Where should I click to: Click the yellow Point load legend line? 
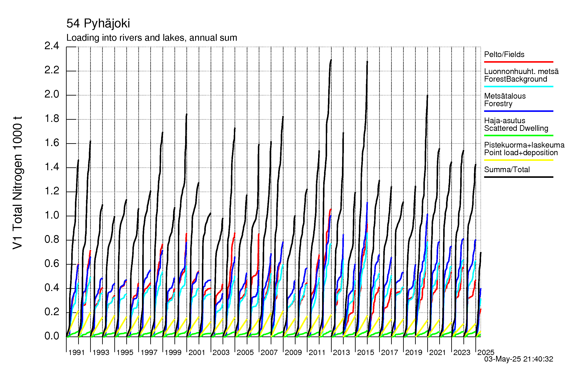(x=519, y=160)
